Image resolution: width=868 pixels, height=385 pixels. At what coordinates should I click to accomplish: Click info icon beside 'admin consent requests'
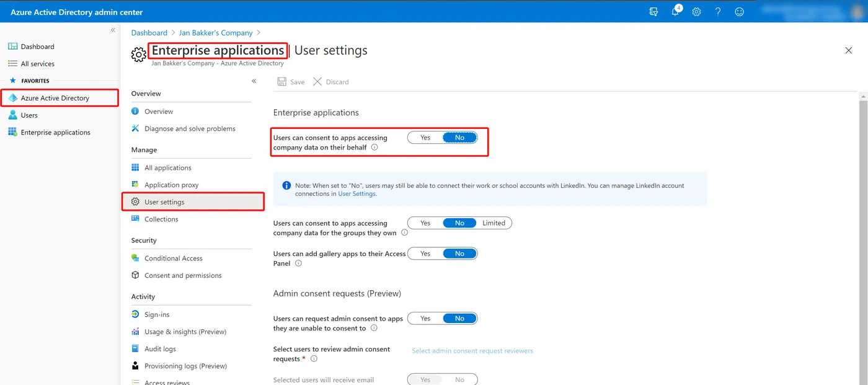click(x=314, y=359)
